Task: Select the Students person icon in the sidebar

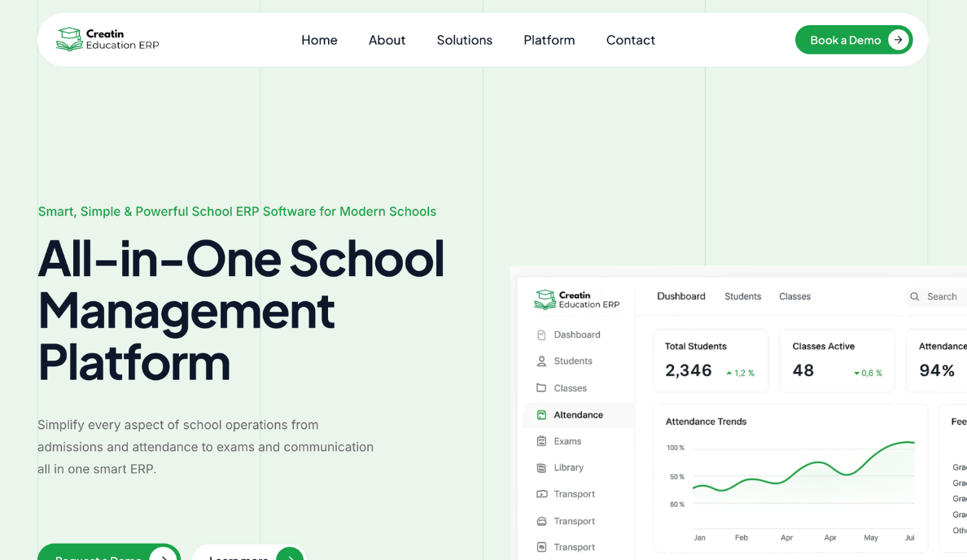Action: 541,361
